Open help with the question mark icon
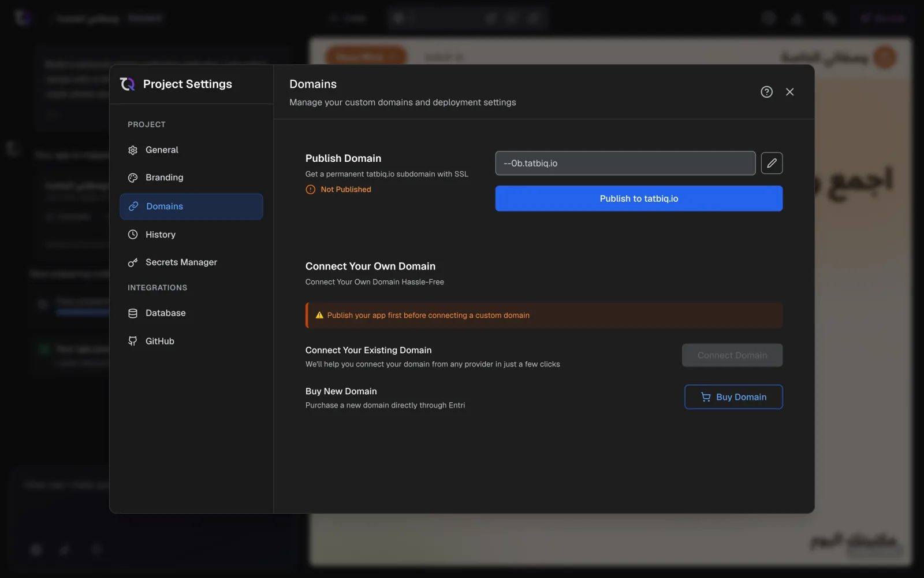The height and width of the screenshot is (578, 924). (x=766, y=92)
